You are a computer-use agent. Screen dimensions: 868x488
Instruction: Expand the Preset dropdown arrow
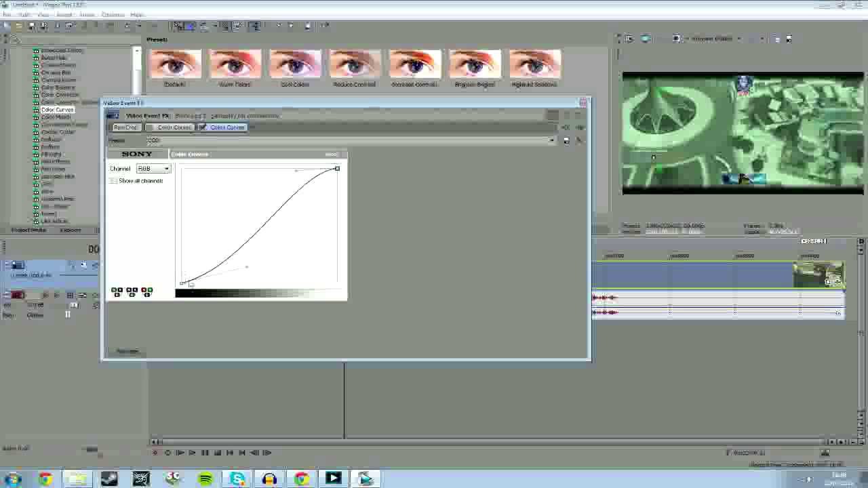(x=552, y=140)
